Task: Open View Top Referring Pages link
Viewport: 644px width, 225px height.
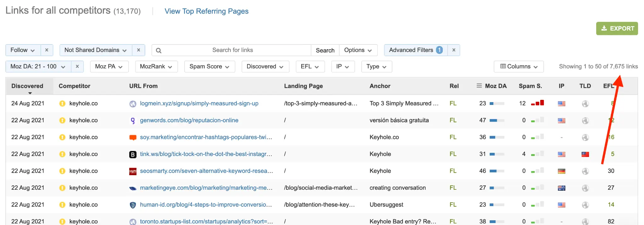Action: (206, 11)
